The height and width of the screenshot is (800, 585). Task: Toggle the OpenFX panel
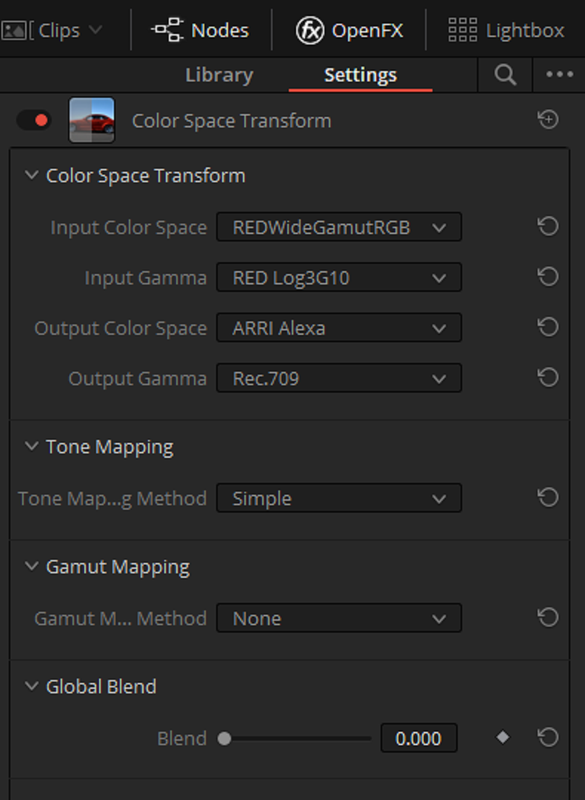pos(349,30)
